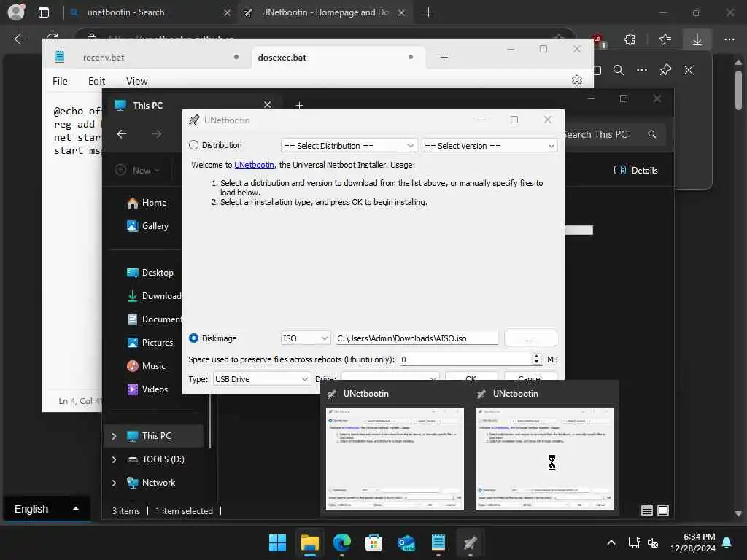Pin the Edge downloads panel

click(665, 71)
